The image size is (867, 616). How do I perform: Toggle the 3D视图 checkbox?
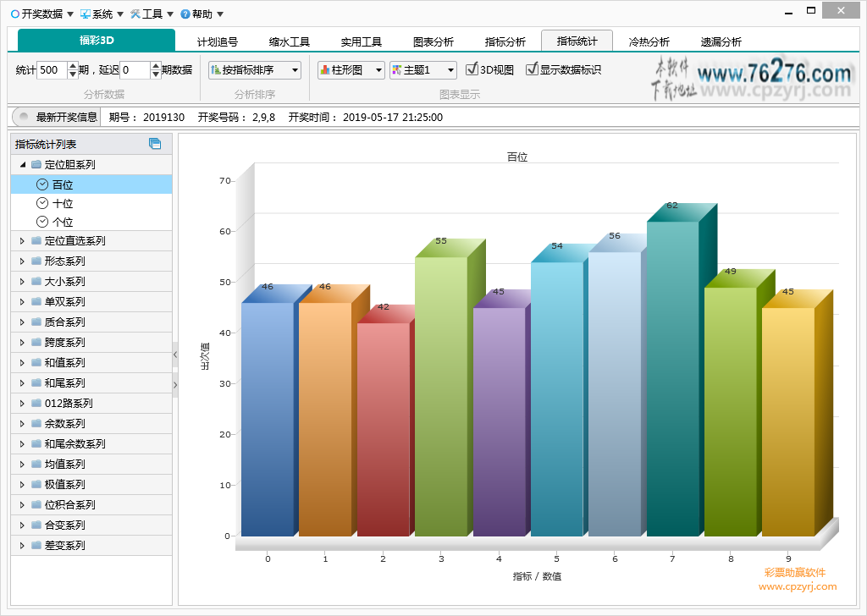[472, 69]
